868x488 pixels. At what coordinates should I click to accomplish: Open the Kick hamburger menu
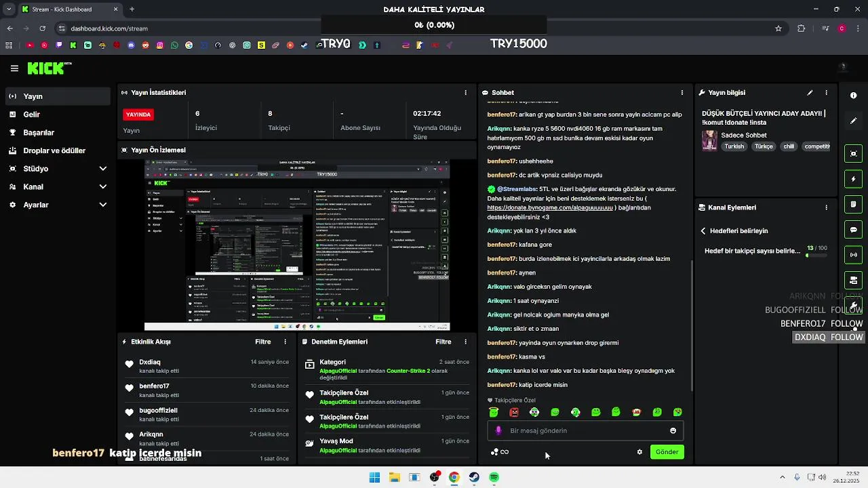tap(14, 68)
